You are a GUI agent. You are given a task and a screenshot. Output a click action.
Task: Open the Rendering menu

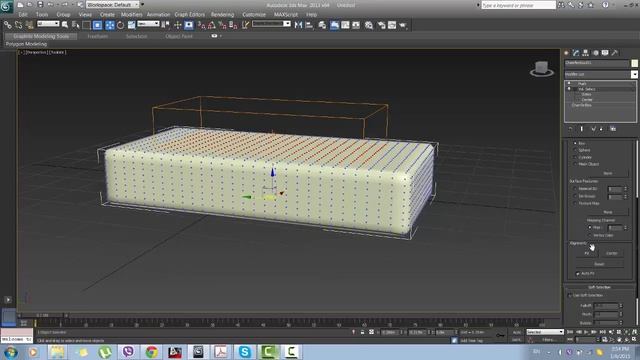coord(222,14)
